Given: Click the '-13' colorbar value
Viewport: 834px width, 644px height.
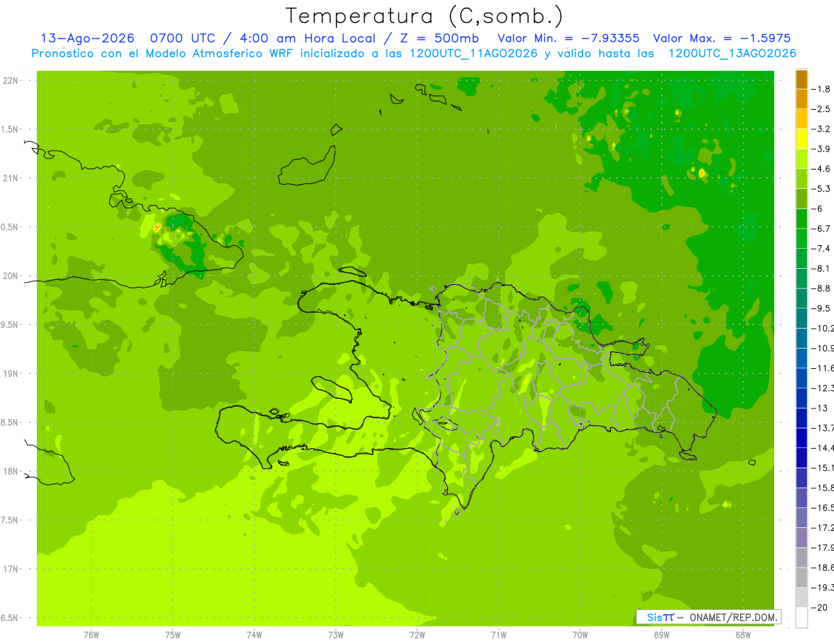Looking at the screenshot, I should tap(821, 408).
